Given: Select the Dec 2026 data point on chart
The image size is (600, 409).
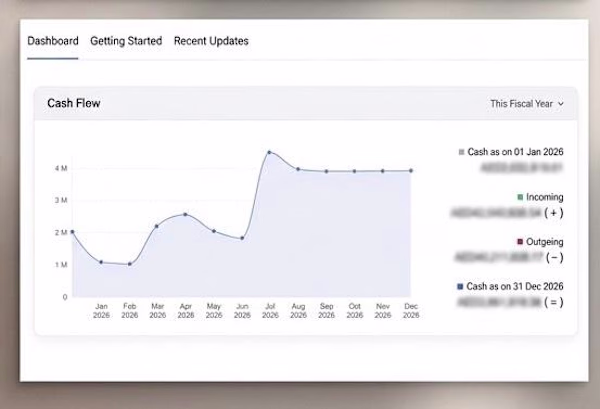Looking at the screenshot, I should point(411,171).
